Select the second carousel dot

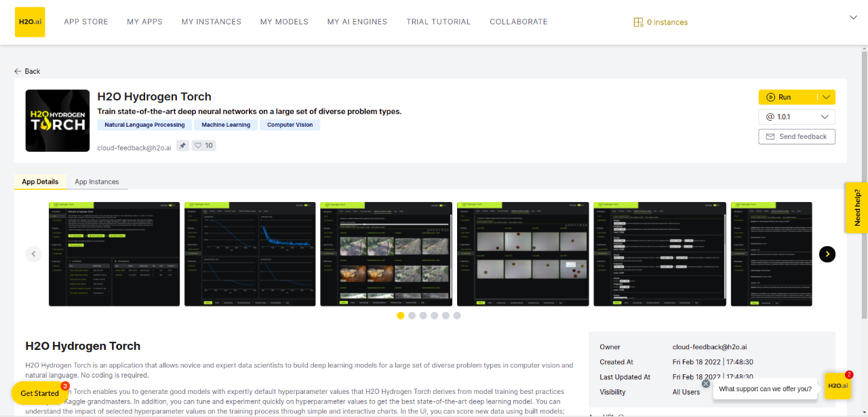click(x=412, y=315)
